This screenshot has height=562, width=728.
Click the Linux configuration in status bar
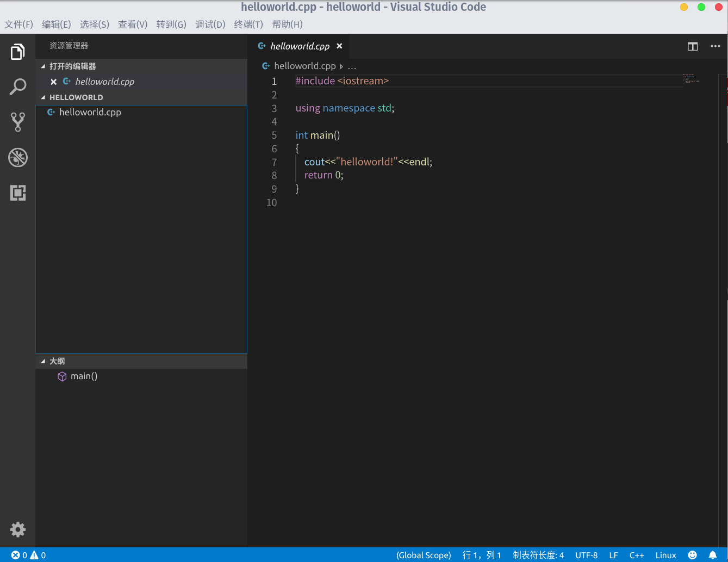click(666, 555)
